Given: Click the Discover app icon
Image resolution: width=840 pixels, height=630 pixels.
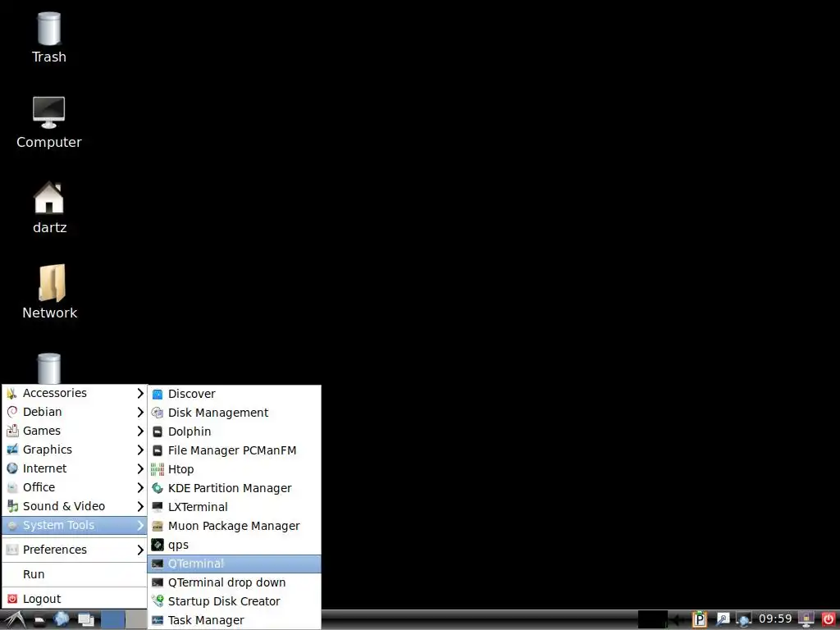Looking at the screenshot, I should 157,395.
